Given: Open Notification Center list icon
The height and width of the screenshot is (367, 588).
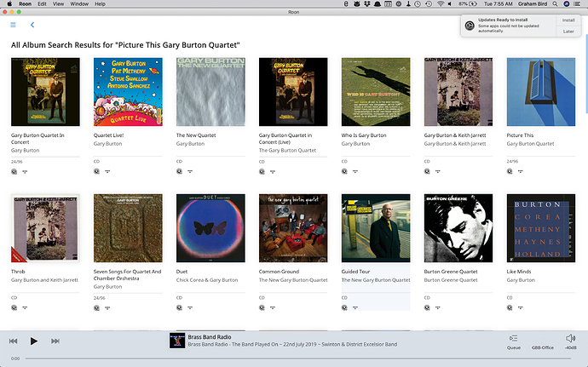Looking at the screenshot, I should point(577,3).
